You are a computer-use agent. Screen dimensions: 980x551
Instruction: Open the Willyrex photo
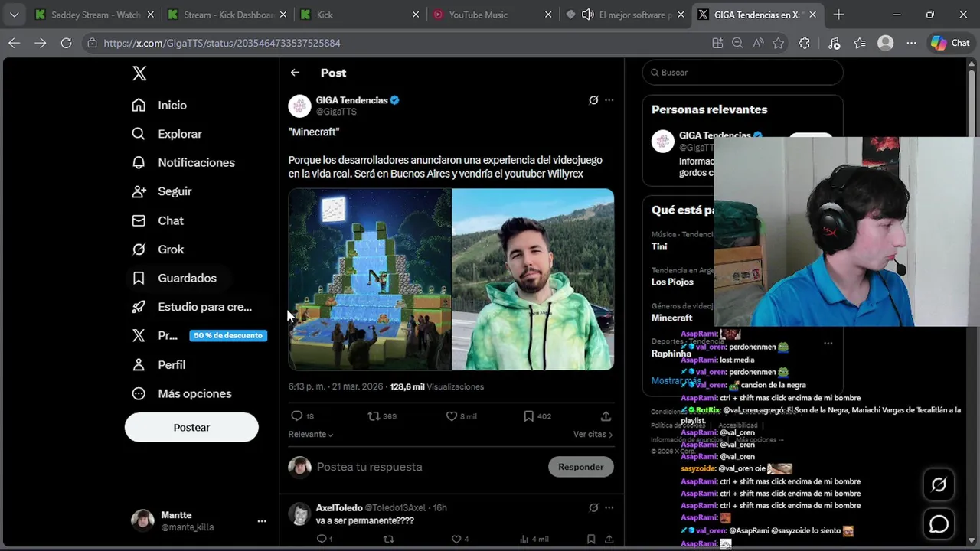(x=533, y=279)
